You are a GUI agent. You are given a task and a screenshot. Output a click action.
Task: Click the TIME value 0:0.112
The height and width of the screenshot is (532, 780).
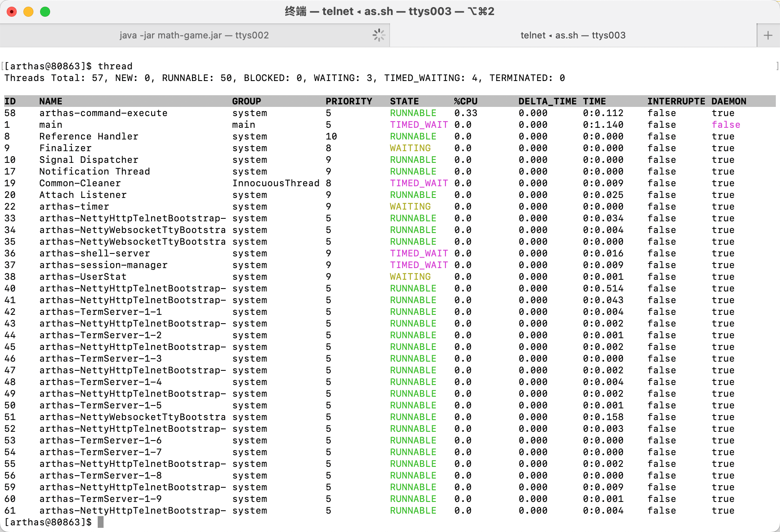(603, 113)
